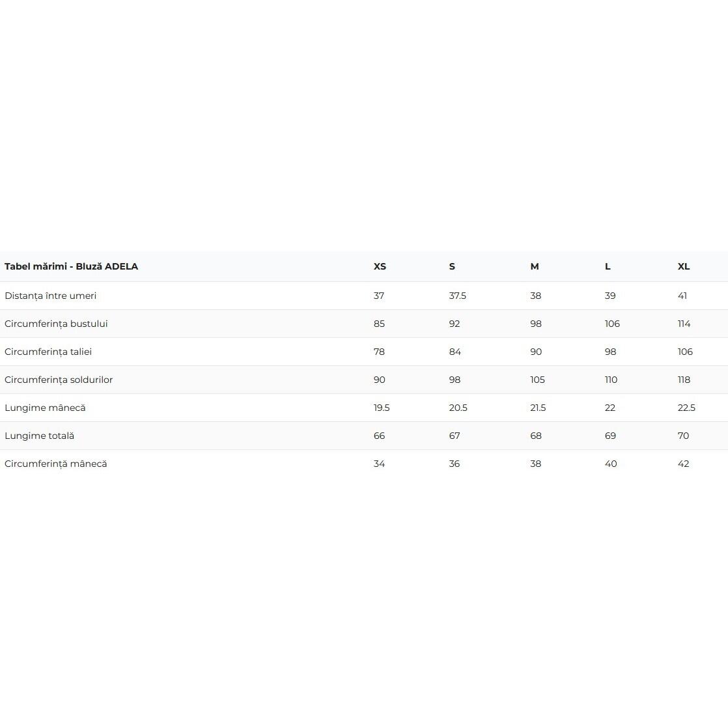Select the S column header

[452, 266]
